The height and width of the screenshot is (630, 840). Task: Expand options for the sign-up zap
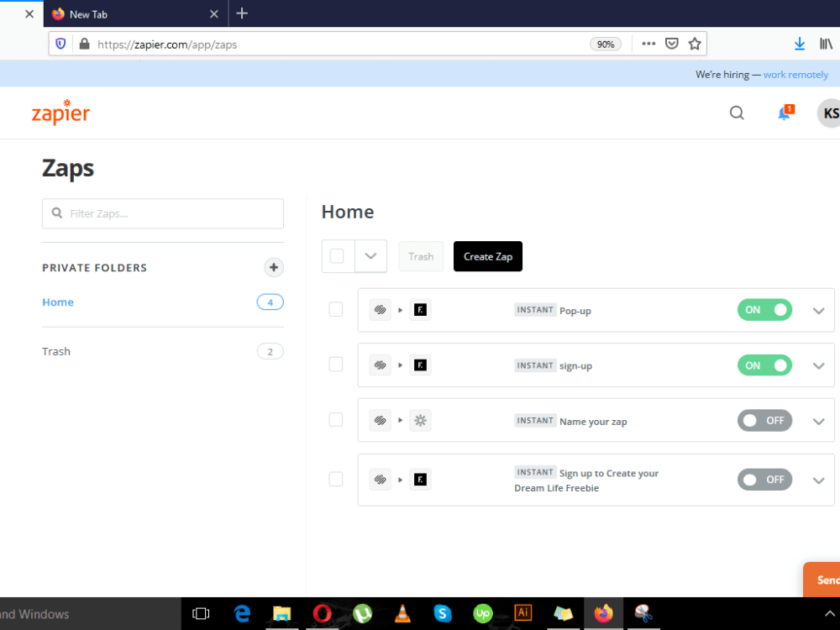[x=818, y=366]
